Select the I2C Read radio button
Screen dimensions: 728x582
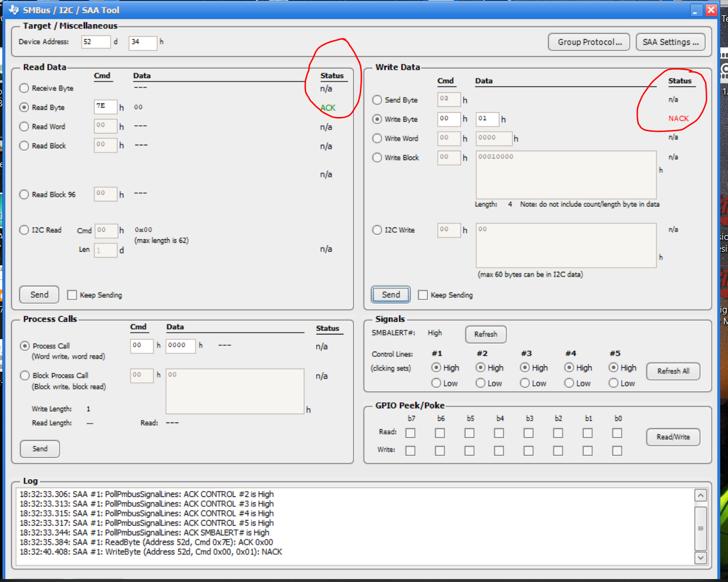pos(24,230)
